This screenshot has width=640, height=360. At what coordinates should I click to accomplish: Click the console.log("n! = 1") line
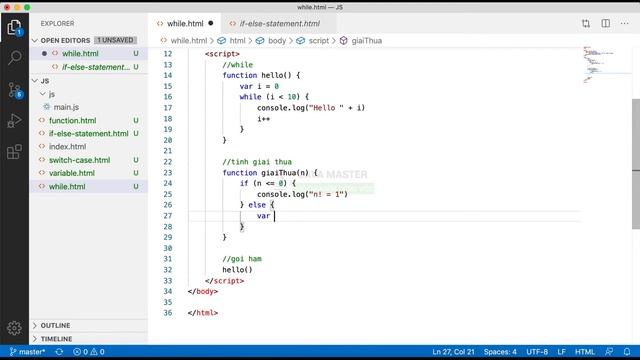point(302,194)
